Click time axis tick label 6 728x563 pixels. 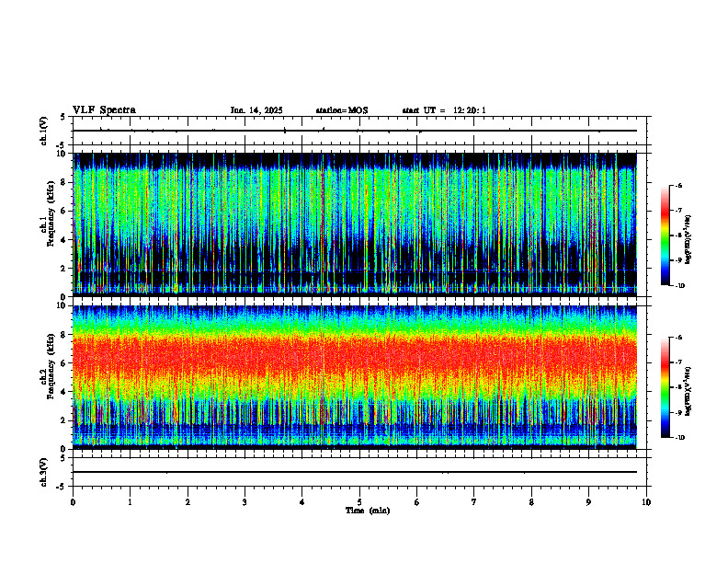pyautogui.click(x=417, y=502)
